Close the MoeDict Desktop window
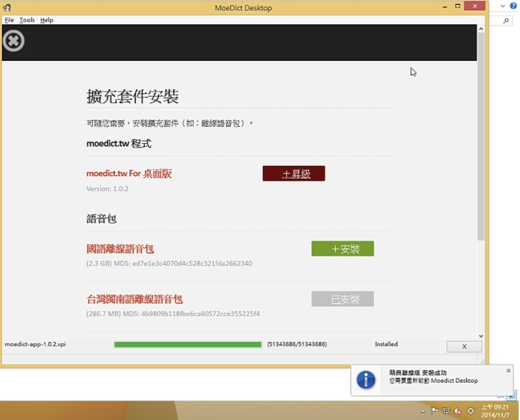520x420 pixels. tap(475, 5)
